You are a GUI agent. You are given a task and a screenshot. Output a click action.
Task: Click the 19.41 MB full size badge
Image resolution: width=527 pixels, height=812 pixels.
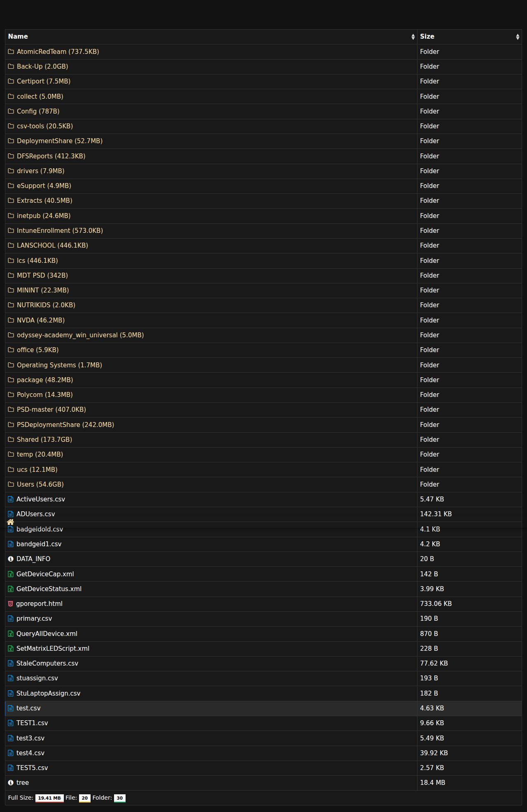[49, 798]
